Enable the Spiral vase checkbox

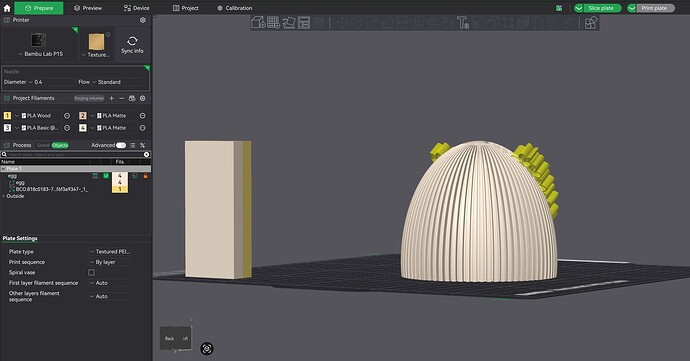pos(92,273)
